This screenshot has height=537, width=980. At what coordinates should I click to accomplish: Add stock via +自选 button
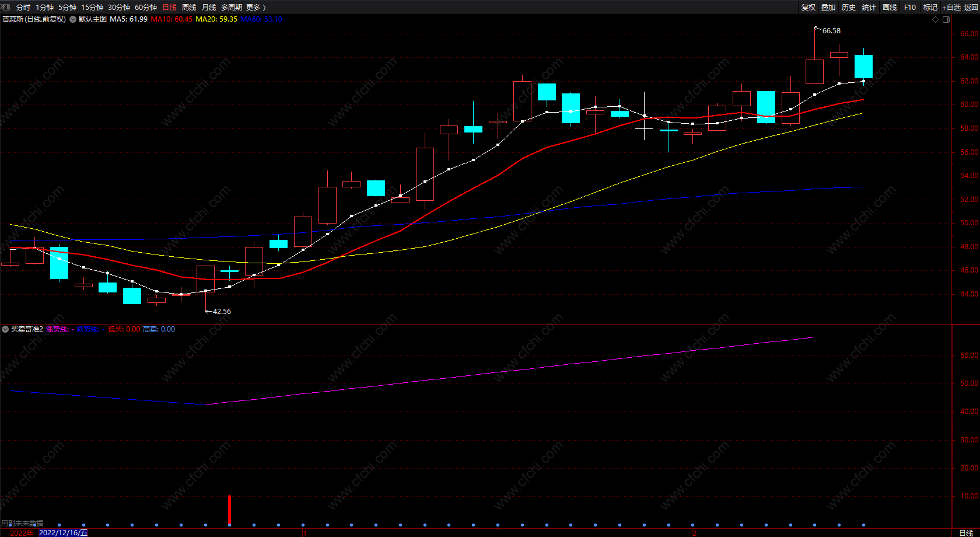(x=951, y=8)
